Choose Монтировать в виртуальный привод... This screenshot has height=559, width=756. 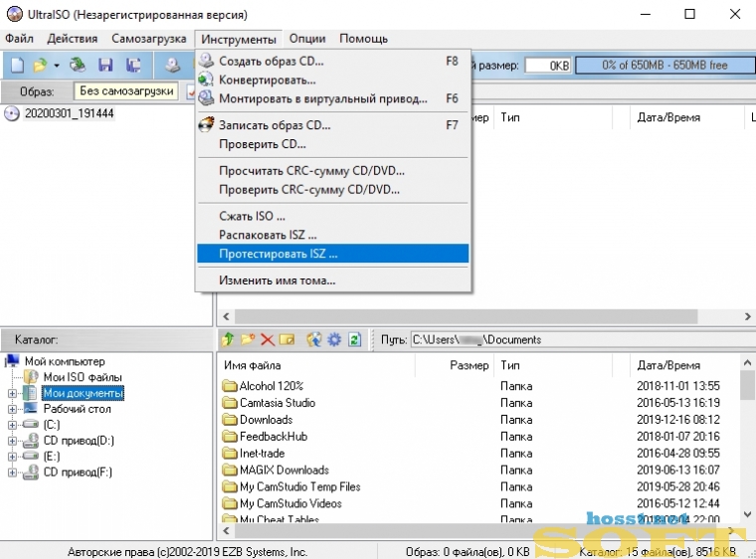coord(332,98)
